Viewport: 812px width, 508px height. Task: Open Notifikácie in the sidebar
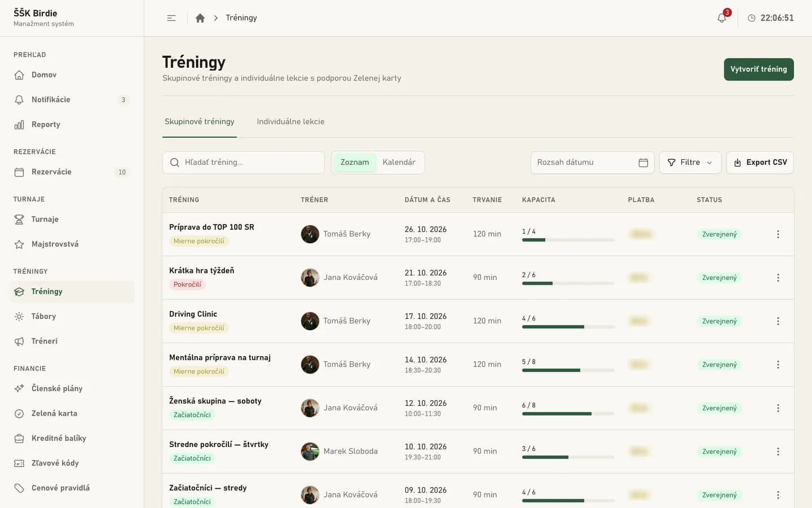[x=72, y=100]
